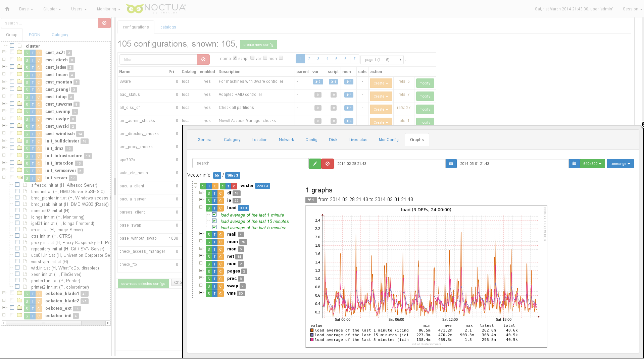Screen dimensions: 644x359
Task: Clear the device tree search field
Action: click(x=104, y=23)
